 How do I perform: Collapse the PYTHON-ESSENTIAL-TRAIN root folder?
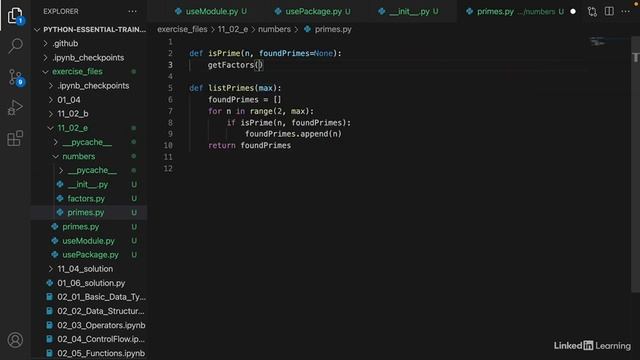89,29
